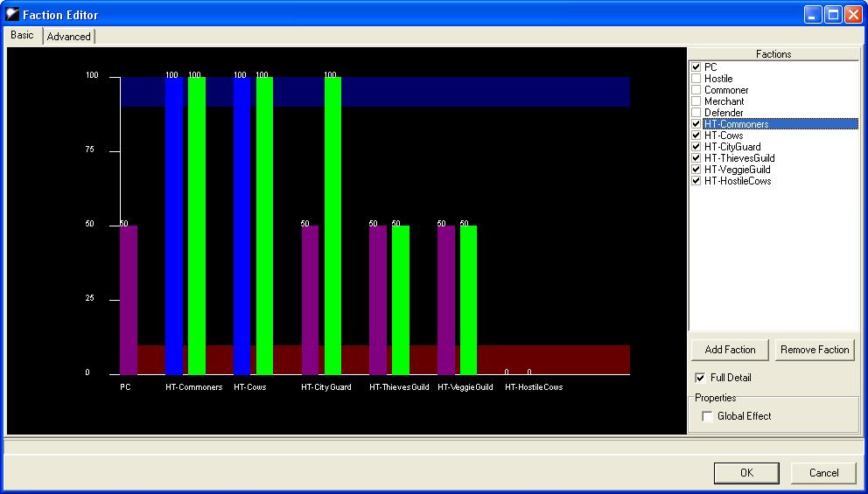Viewport: 868px width, 494px height.
Task: Maximize the Faction Editor window
Action: (x=833, y=14)
